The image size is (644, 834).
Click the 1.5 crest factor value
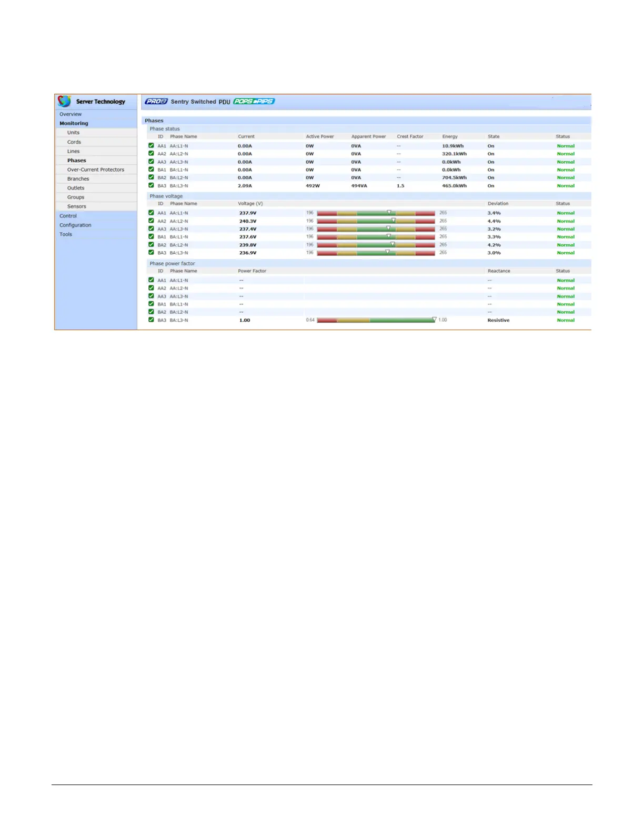[x=400, y=186]
